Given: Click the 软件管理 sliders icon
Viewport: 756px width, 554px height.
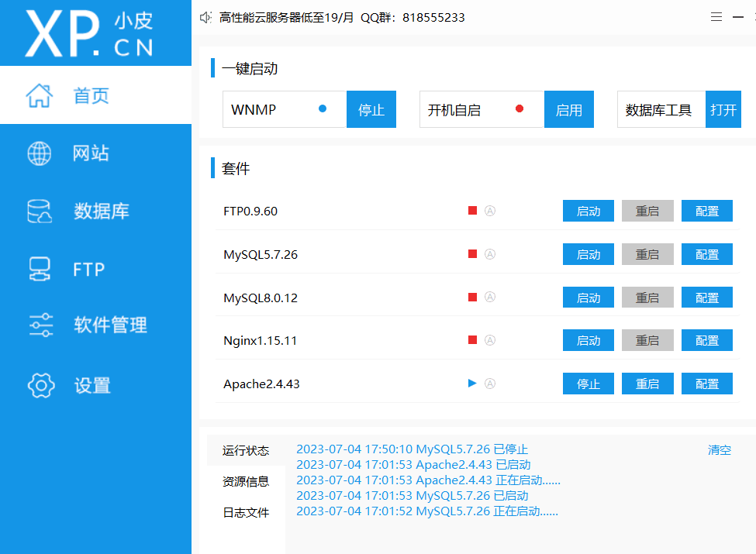Looking at the screenshot, I should click(41, 325).
